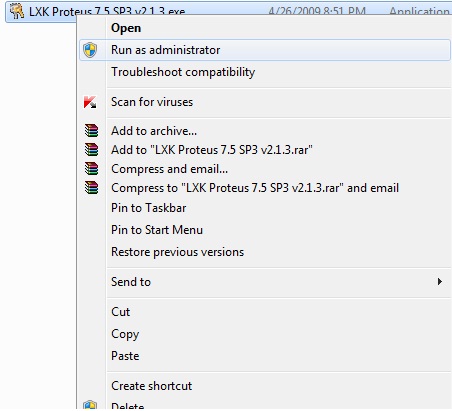Expand the Send to submenu arrow
Image resolution: width=452 pixels, height=411 pixels.
tap(440, 282)
